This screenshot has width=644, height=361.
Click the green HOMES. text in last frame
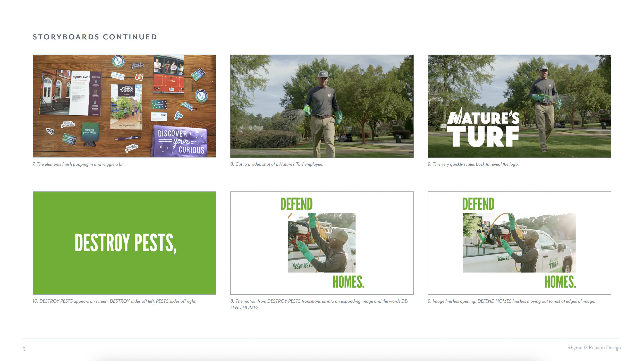pyautogui.click(x=560, y=282)
